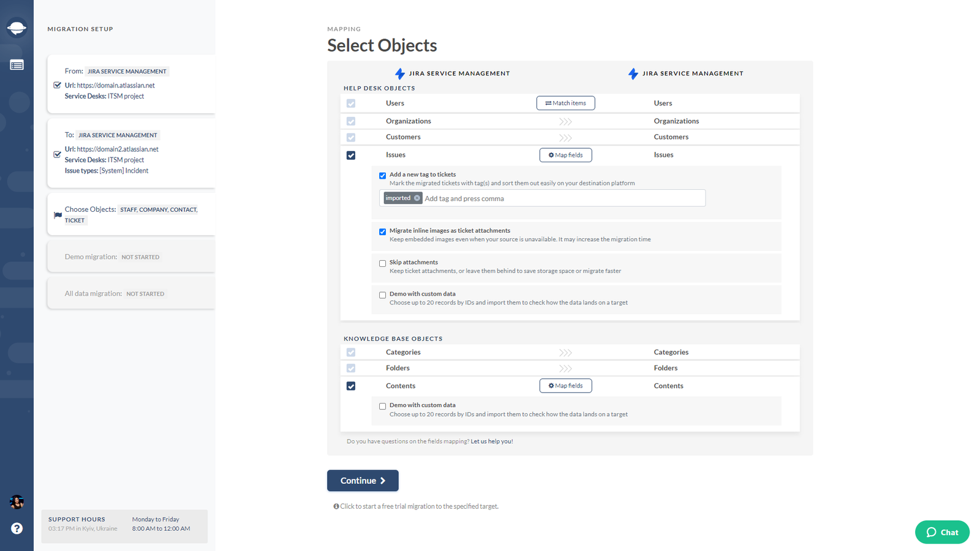The height and width of the screenshot is (551, 980).
Task: Click the arrows icon in Categories row
Action: coord(565,353)
